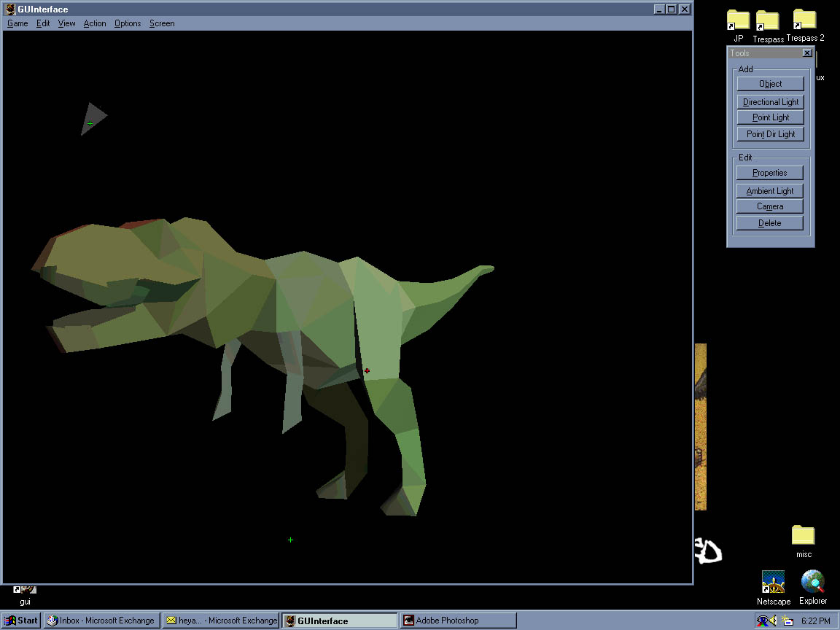Select the Trespass 2 desktop folder shortcut
Screen dimensions: 840x630
[x=805, y=26]
